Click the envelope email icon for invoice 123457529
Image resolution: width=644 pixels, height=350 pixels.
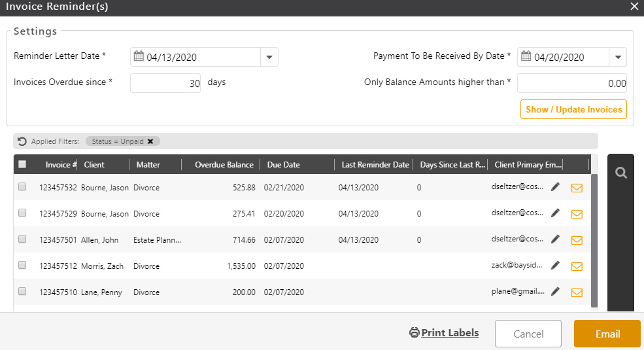coord(577,214)
